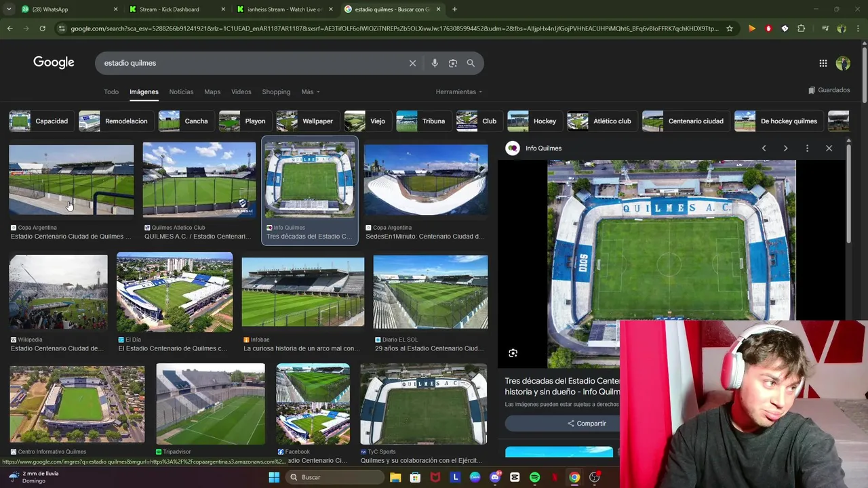Switch to the Noticias tab
The width and height of the screenshot is (868, 488).
point(181,91)
